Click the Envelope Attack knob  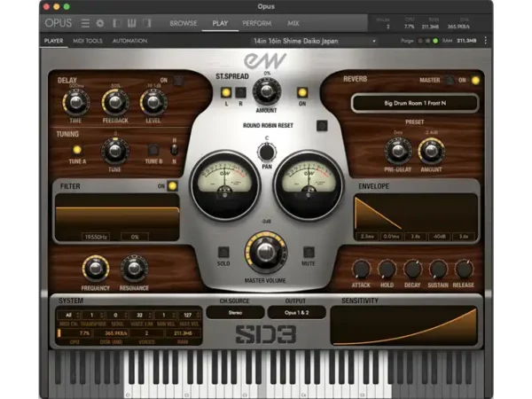tap(361, 269)
